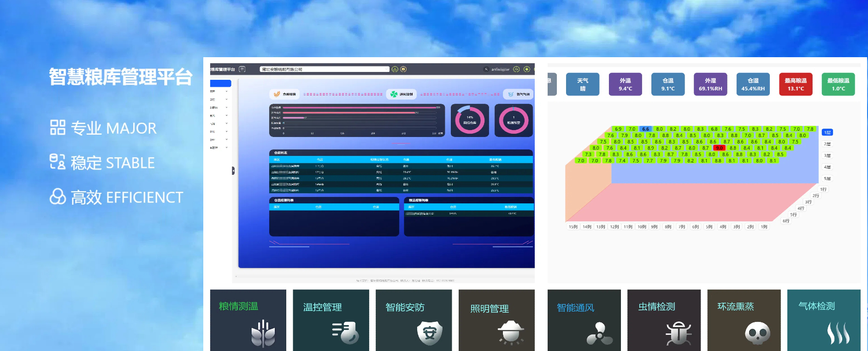Screen dimensions: 868x351
Task: Expand the first collapsed sidebar menu item
Action: point(219,91)
